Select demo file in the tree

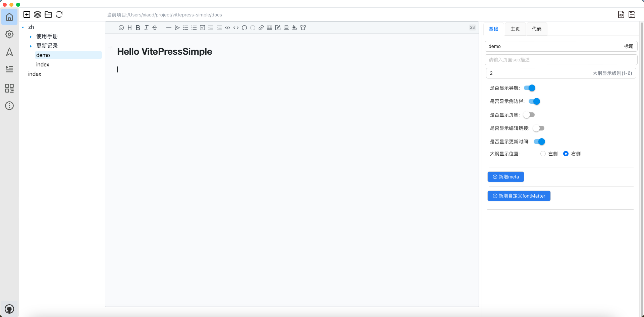(68, 55)
